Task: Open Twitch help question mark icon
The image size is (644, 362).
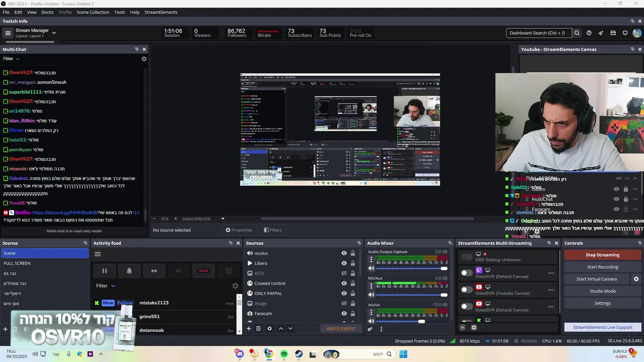Action: pos(589,33)
